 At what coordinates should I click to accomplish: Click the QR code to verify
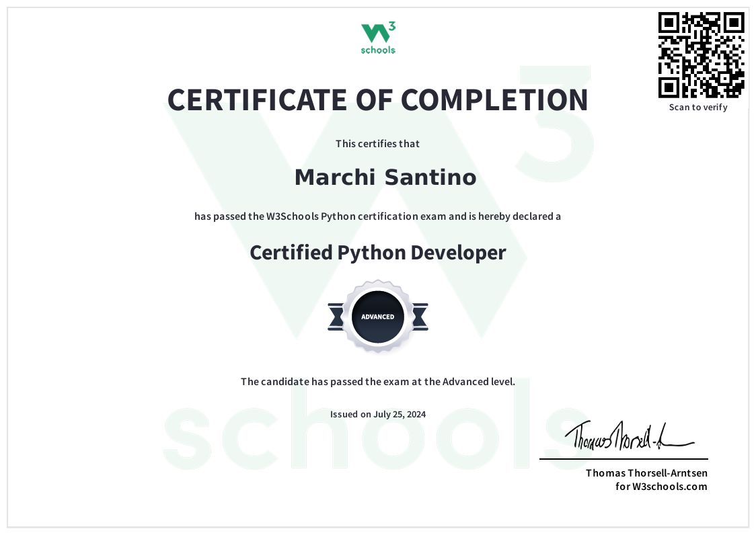pyautogui.click(x=701, y=55)
